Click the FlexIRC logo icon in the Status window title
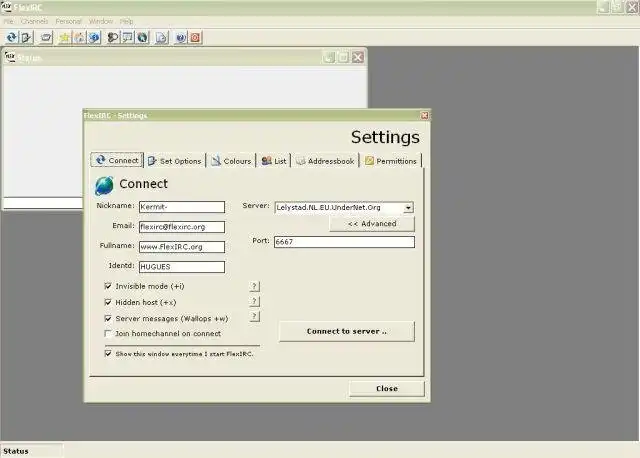 [x=10, y=57]
